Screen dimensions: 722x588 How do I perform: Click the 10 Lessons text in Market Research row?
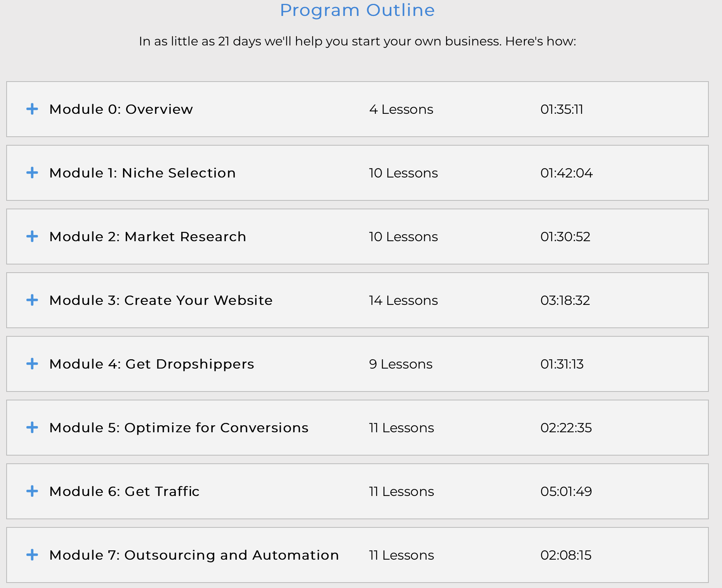point(403,237)
